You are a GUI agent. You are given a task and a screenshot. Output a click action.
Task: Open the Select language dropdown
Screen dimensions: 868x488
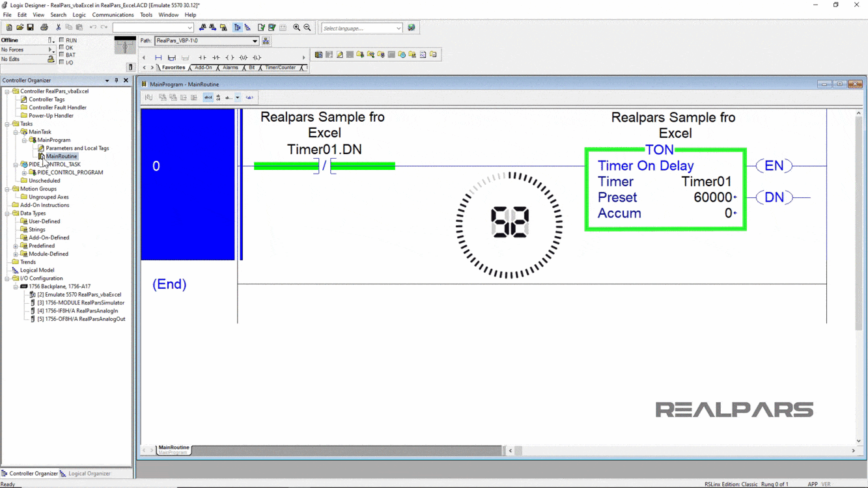(x=399, y=28)
